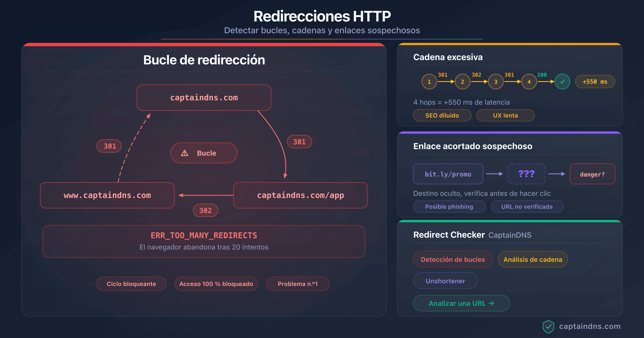The width and height of the screenshot is (644, 338).
Task: Click the shield logo beside captaindns.com
Action: 548,327
